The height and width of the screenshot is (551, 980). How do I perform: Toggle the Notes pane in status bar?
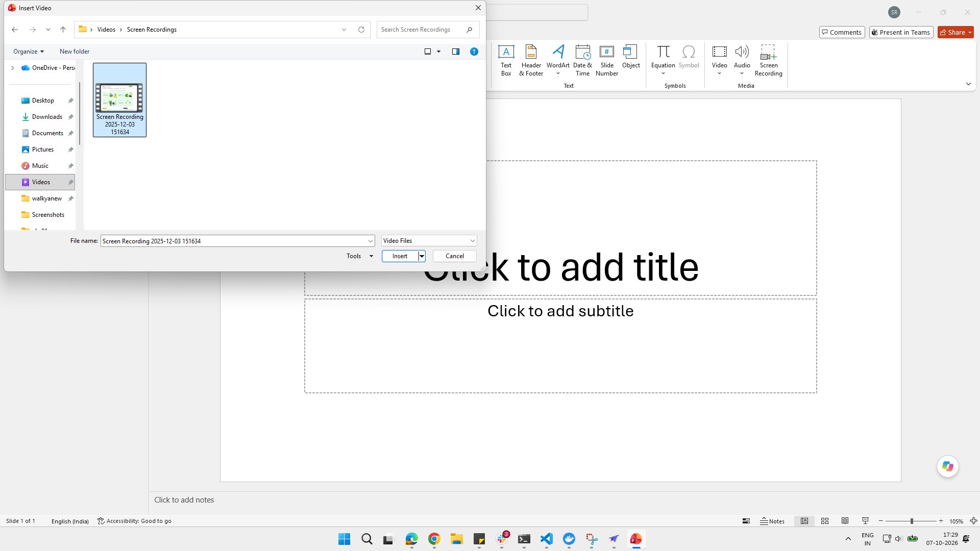772,521
